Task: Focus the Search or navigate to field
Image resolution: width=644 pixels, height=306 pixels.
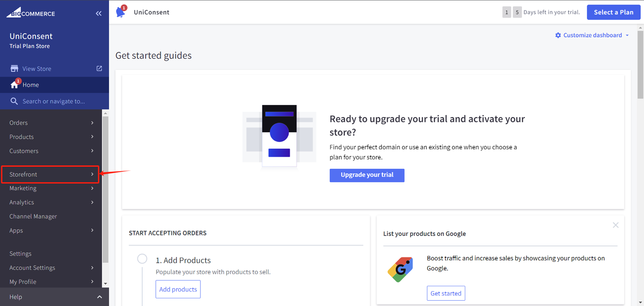Action: pos(54,101)
